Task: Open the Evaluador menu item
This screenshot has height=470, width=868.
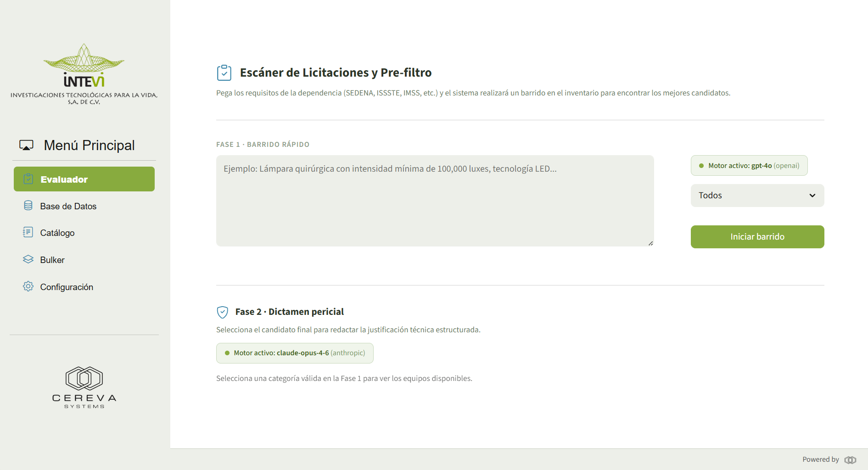Action: coord(84,179)
